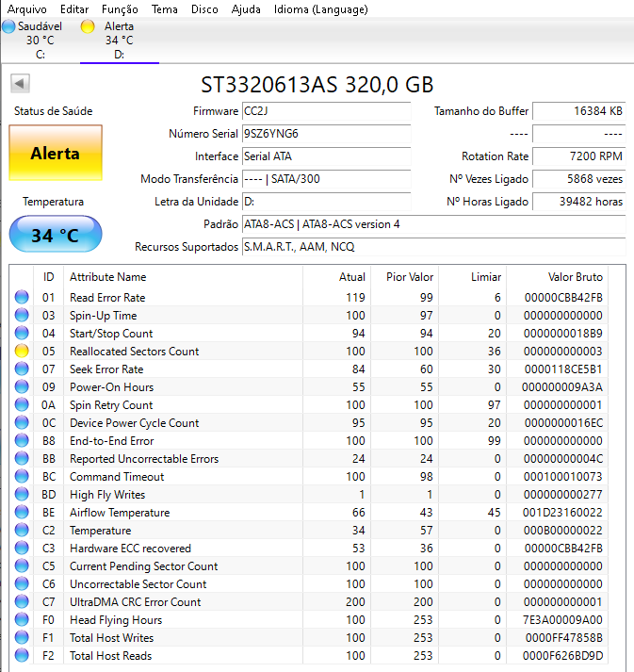Open the Ajuda menu

click(x=246, y=9)
